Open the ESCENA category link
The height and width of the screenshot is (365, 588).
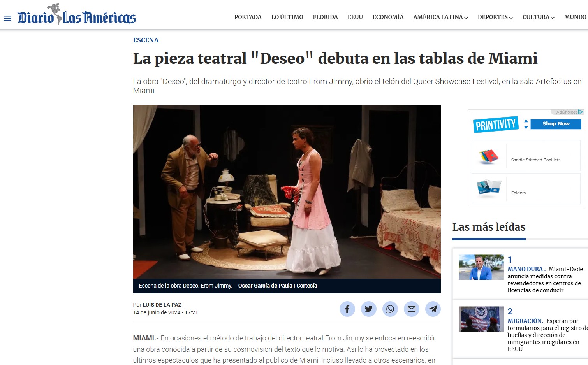[146, 40]
